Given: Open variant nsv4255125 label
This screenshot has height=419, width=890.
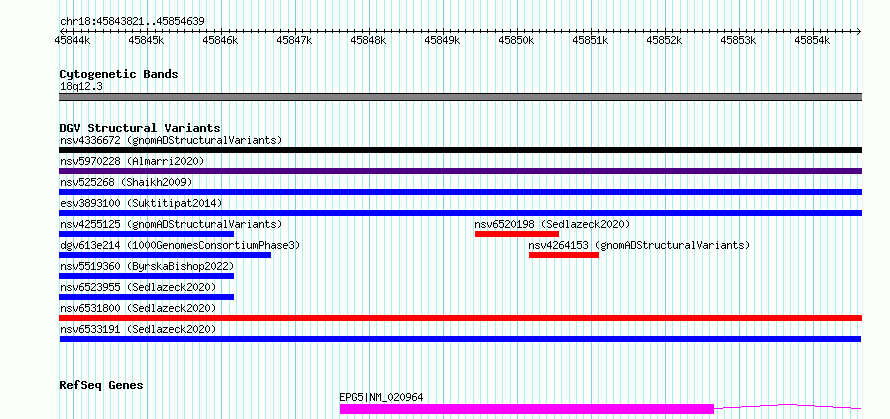Looking at the screenshot, I should [x=171, y=224].
